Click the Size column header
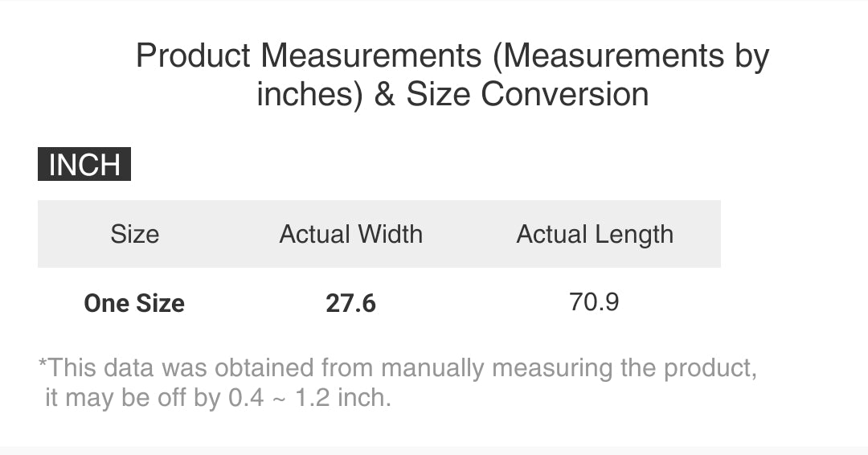 click(x=134, y=234)
